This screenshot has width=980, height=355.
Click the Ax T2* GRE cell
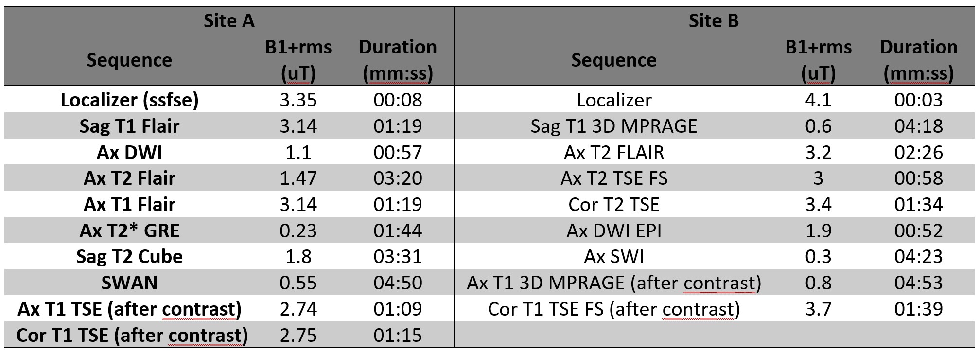(x=129, y=230)
